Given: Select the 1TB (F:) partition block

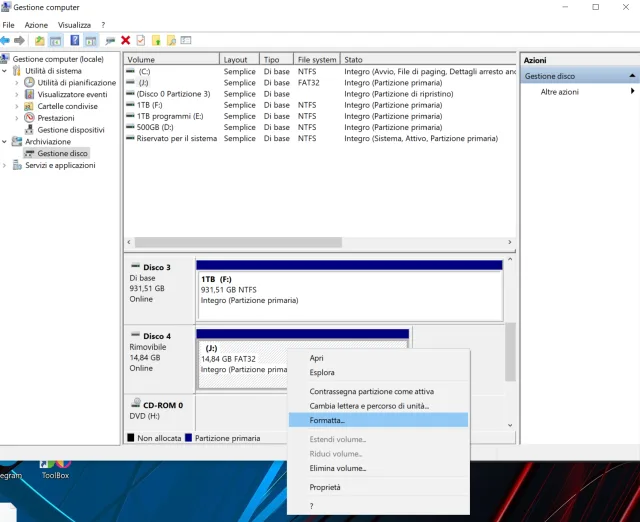Looking at the screenshot, I should click(349, 290).
